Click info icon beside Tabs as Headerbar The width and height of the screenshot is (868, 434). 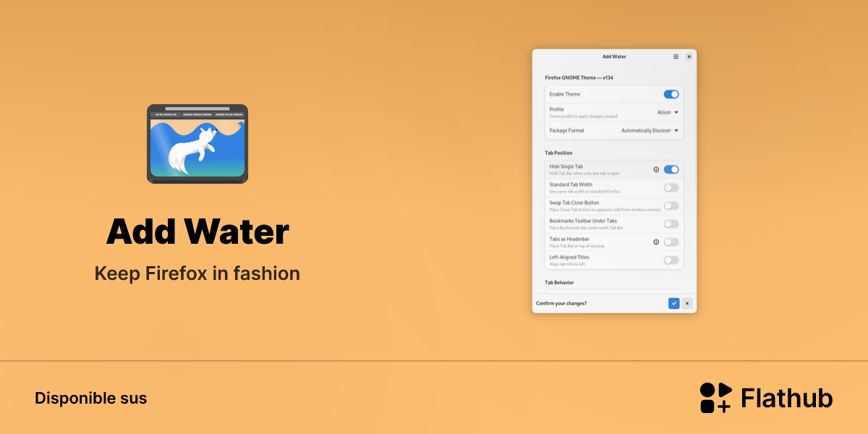click(x=656, y=242)
